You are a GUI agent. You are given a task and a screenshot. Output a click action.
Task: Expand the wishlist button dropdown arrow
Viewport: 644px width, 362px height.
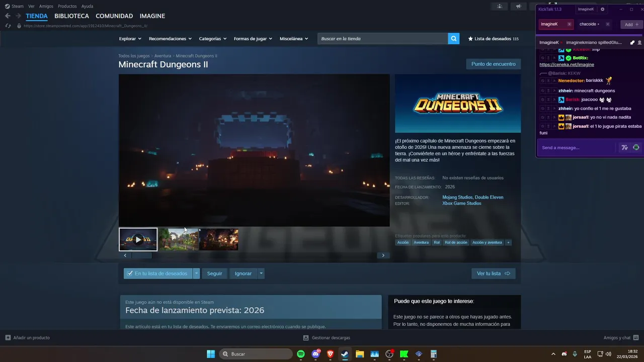(196, 274)
